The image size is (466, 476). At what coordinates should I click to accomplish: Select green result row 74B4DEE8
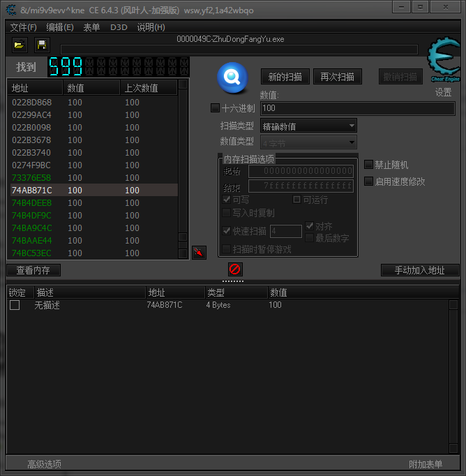coord(93,203)
